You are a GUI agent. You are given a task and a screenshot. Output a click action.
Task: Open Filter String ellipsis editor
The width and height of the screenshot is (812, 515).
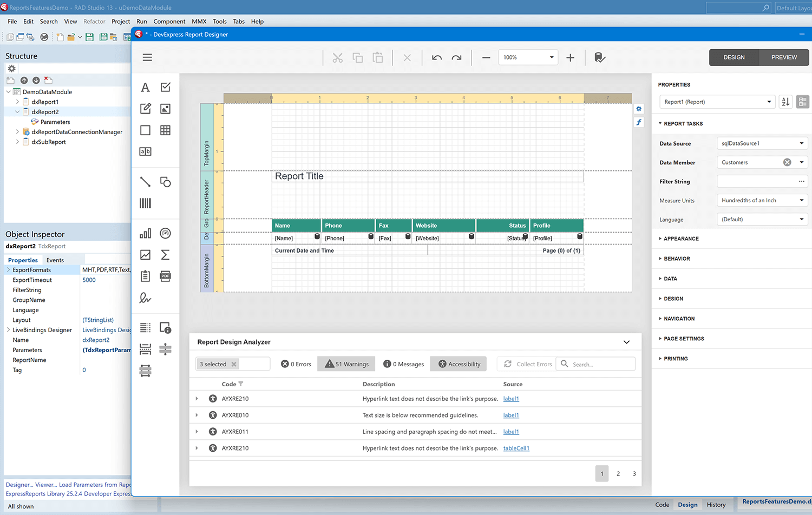[x=802, y=181]
